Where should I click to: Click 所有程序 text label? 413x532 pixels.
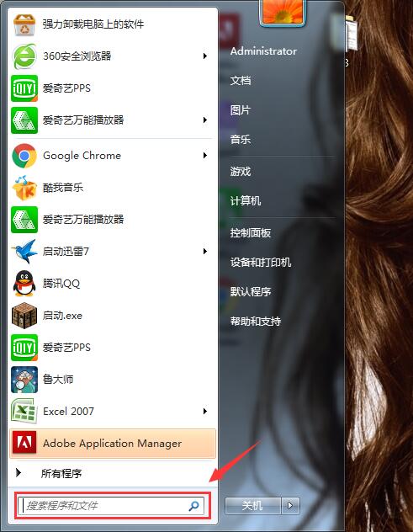pos(61,474)
